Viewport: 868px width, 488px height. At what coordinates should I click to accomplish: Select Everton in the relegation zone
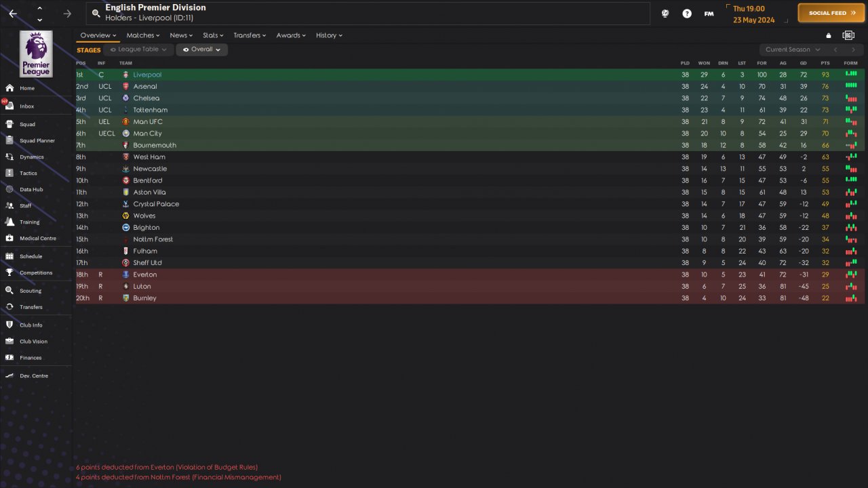pos(144,274)
